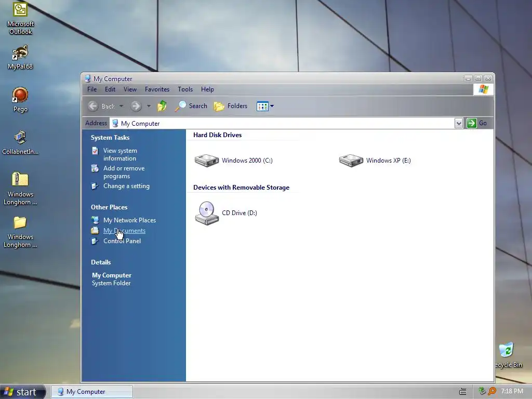The height and width of the screenshot is (399, 532).
Task: Select the CD Drive (D:) icon
Action: [226, 213]
